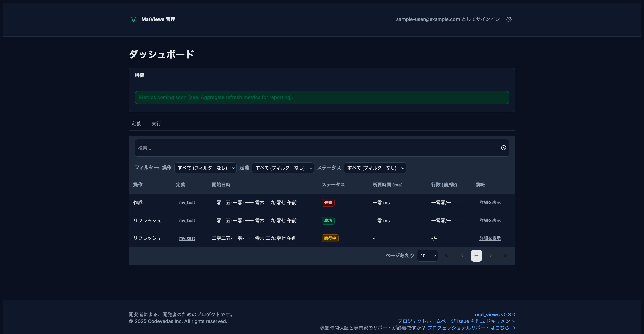
Task: Sort the ステータス column
Action: (352, 185)
